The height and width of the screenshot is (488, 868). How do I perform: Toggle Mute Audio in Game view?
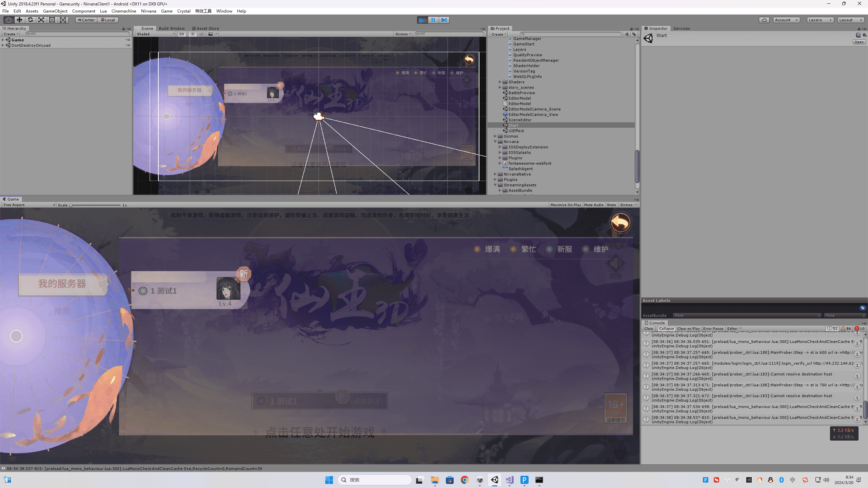tap(594, 205)
